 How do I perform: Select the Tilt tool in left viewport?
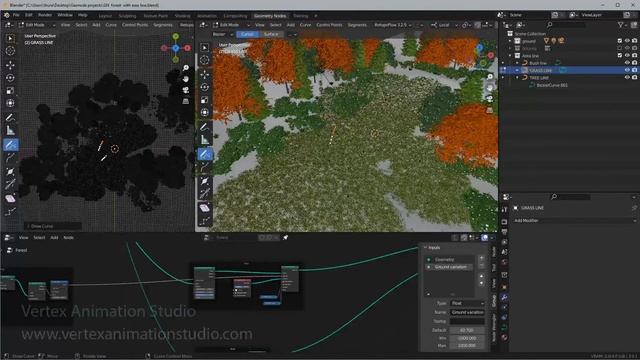(10, 199)
